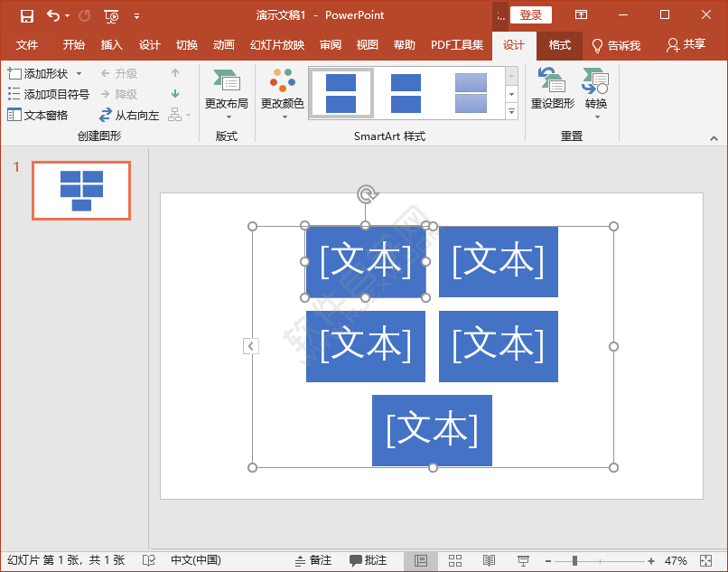This screenshot has height=572, width=728.
Task: Start slideshow from beginning icon
Action: [111, 16]
